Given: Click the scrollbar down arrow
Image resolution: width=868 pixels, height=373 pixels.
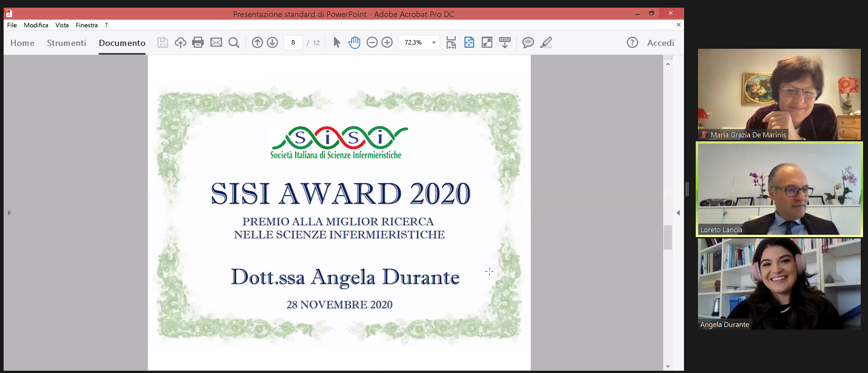Looking at the screenshot, I should coord(668,366).
